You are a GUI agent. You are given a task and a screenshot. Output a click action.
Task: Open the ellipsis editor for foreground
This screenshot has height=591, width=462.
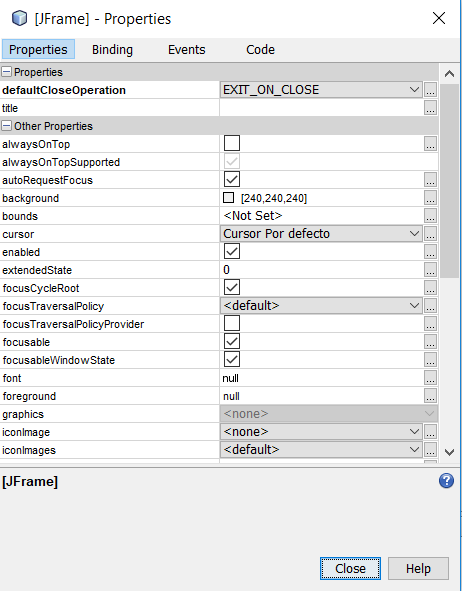pyautogui.click(x=430, y=396)
